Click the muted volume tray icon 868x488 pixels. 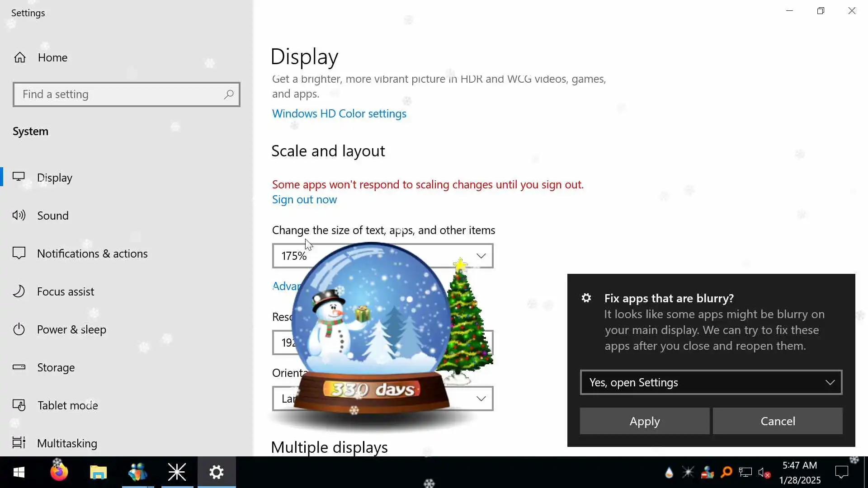[x=764, y=473]
